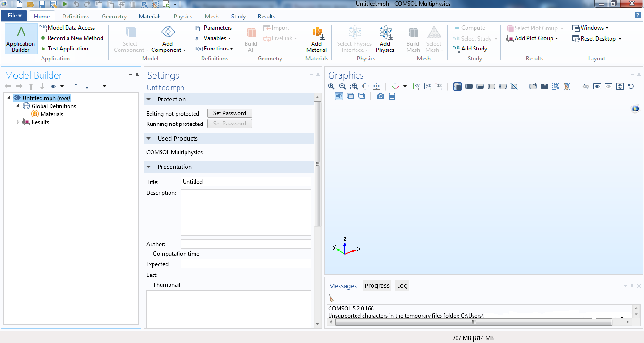Viewport: 644px width, 343px height.
Task: Switch to the Geometry ribbon tab
Action: coord(114,16)
